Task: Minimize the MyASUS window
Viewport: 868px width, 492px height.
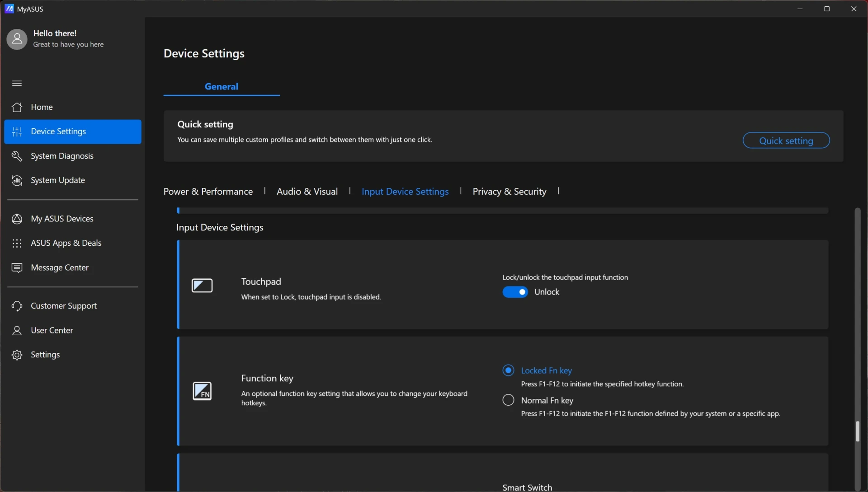Action: 800,9
